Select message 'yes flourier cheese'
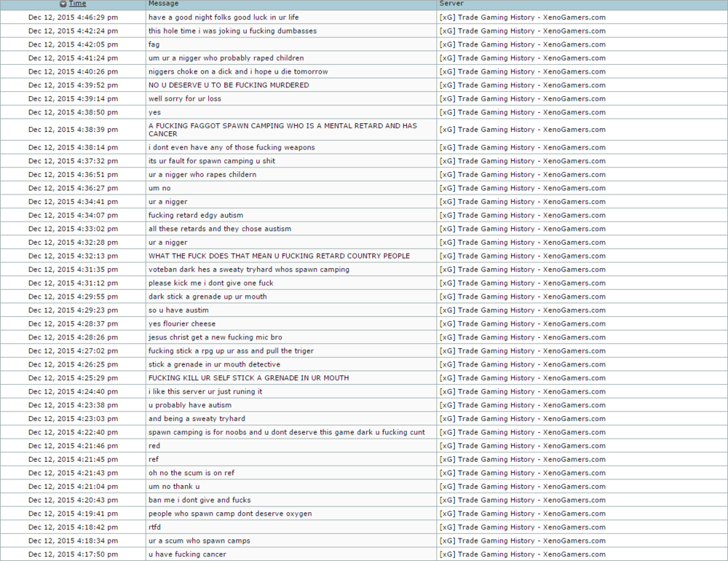This screenshot has width=728, height=561. [182, 323]
